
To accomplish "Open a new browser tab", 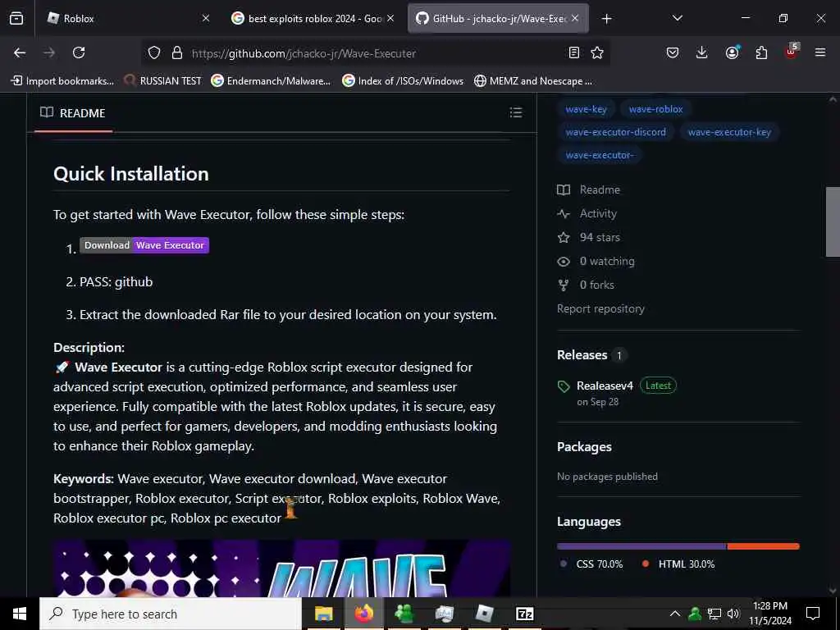I will 606,19.
